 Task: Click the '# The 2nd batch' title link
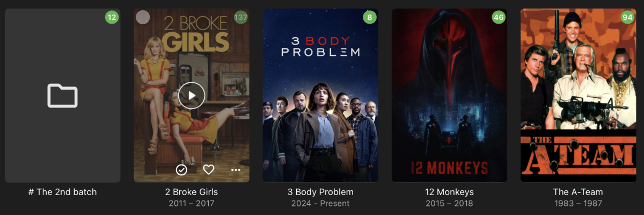[63, 192]
